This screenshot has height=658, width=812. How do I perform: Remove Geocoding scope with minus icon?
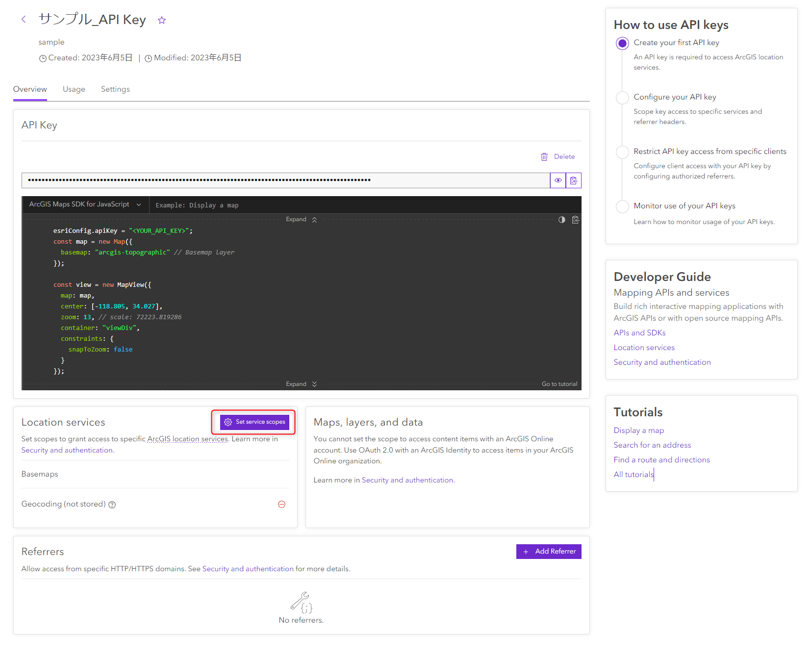(282, 505)
